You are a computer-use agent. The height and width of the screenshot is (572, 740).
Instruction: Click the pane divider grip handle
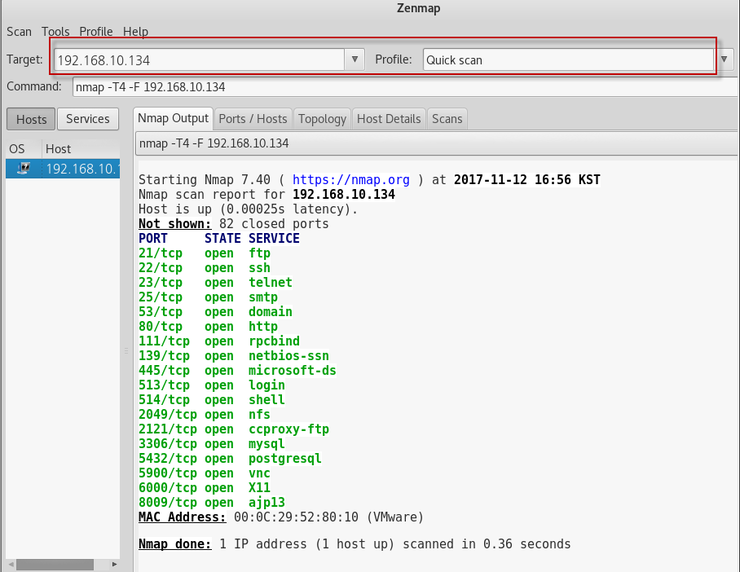tap(126, 351)
